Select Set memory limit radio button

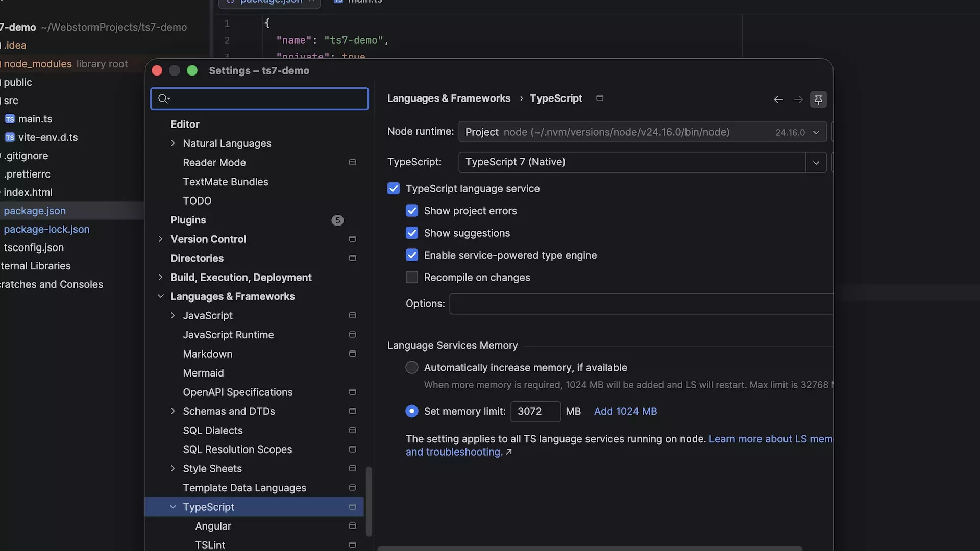(x=412, y=411)
